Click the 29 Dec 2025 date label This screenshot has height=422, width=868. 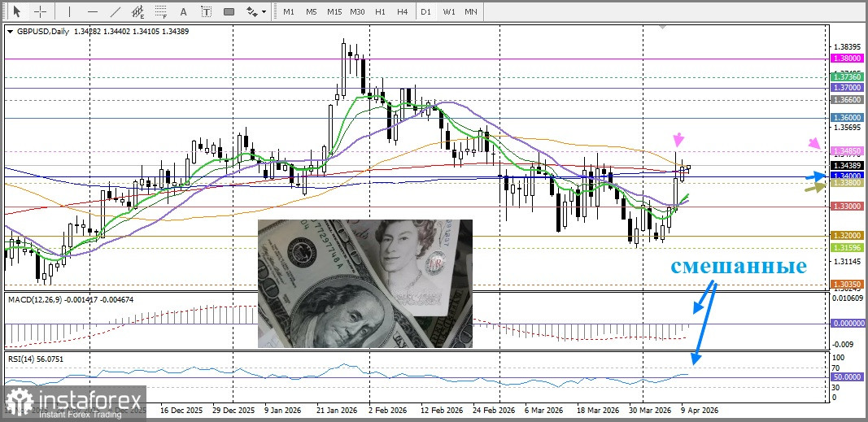coord(233,411)
